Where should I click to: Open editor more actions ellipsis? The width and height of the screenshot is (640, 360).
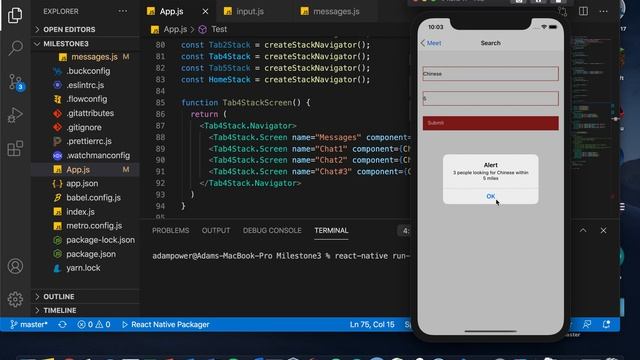click(603, 11)
